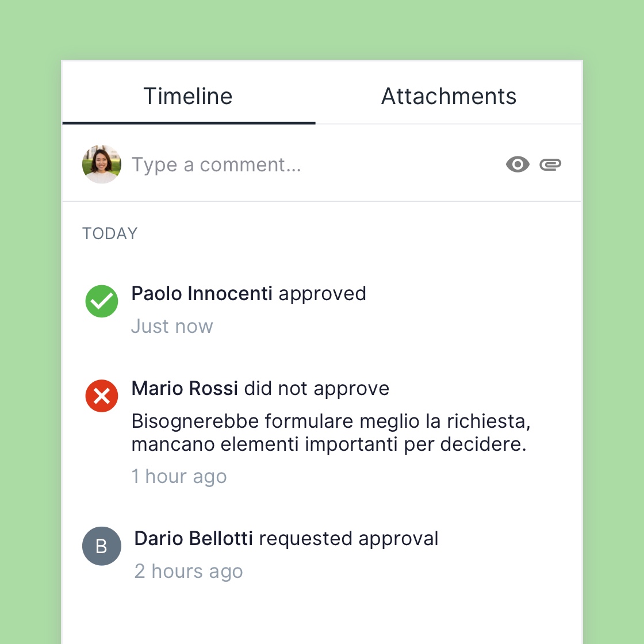
Task: Click the red not-approved X icon
Action: pyautogui.click(x=102, y=396)
